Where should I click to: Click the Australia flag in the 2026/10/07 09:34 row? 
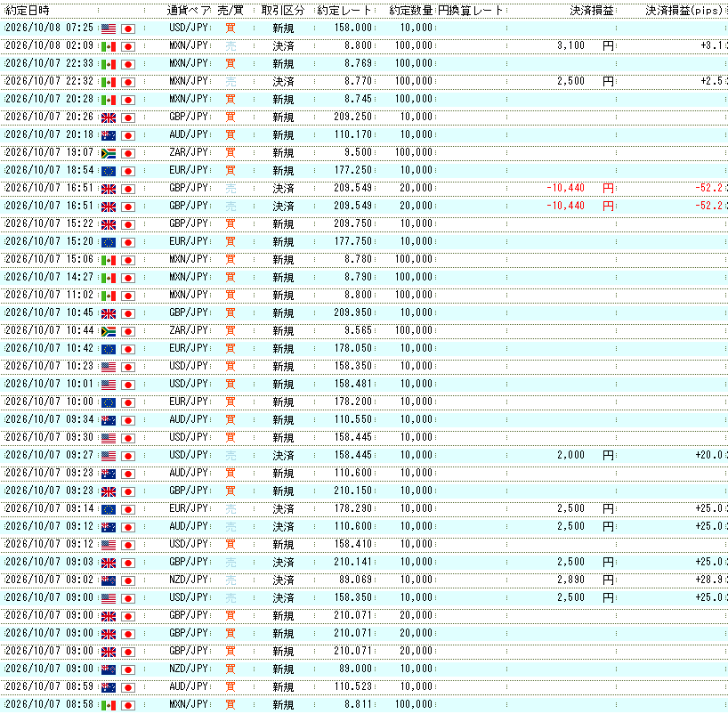click(x=109, y=420)
